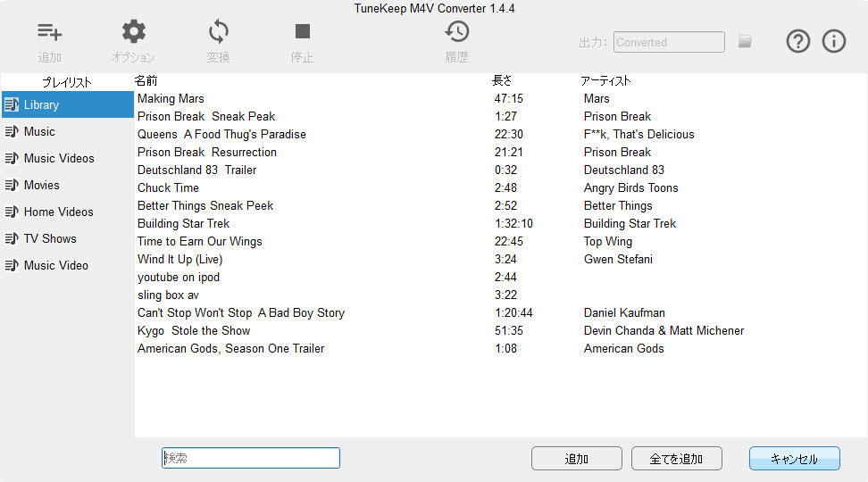The width and height of the screenshot is (868, 482).
Task: Click artist 'Daniel Kaufman'
Action: (624, 312)
